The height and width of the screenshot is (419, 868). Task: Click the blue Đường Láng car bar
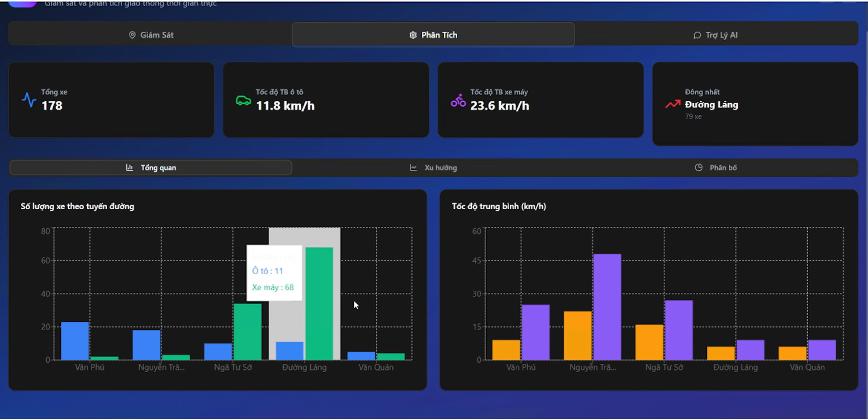[290, 351]
